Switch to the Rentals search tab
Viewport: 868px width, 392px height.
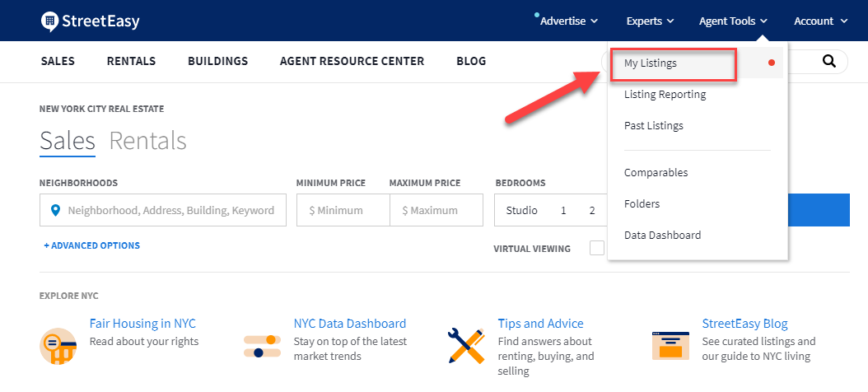point(147,141)
